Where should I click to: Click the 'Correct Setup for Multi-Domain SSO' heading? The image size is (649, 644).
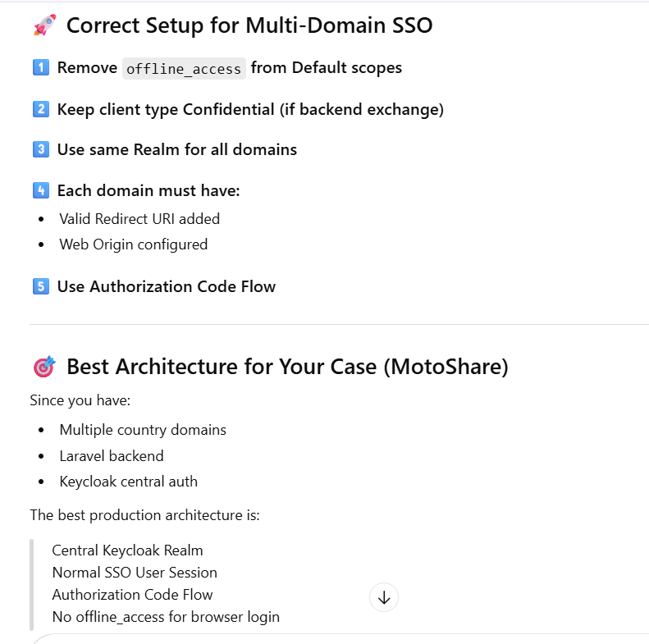click(249, 25)
